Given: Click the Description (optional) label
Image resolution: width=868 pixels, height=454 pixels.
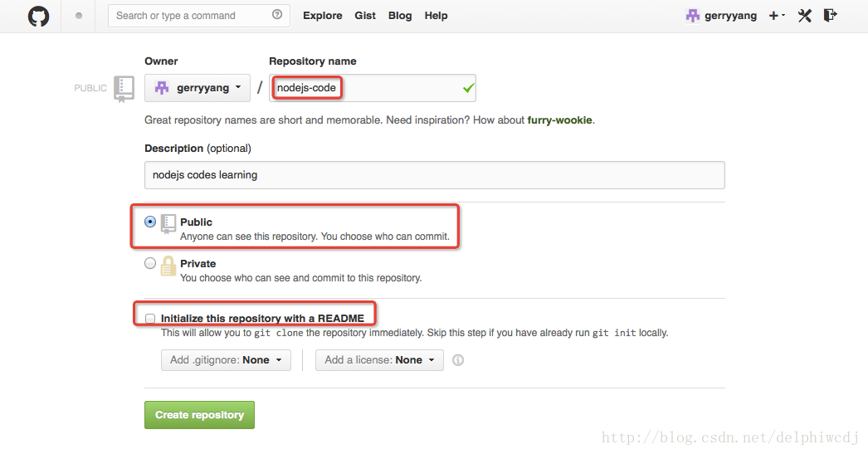Looking at the screenshot, I should tap(197, 149).
